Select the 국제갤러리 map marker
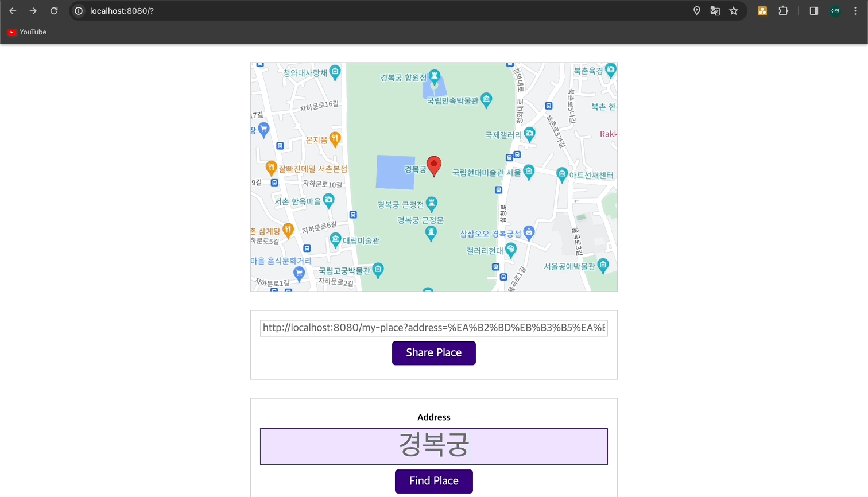The image size is (868, 497). [x=529, y=134]
